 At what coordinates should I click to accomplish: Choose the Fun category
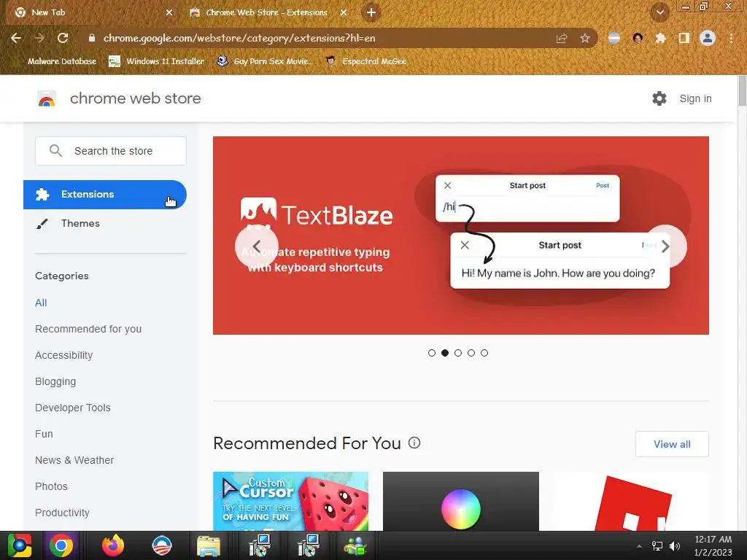click(x=44, y=434)
